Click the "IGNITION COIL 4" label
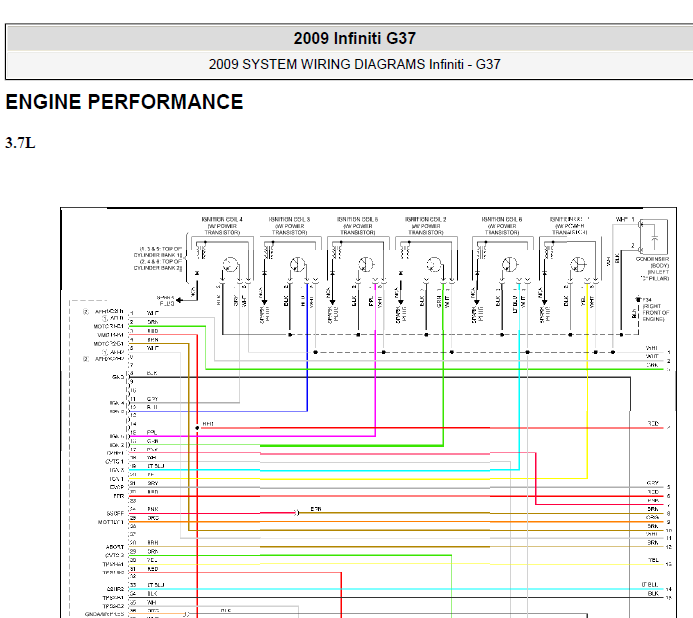This screenshot has height=618, width=693. tap(222, 219)
